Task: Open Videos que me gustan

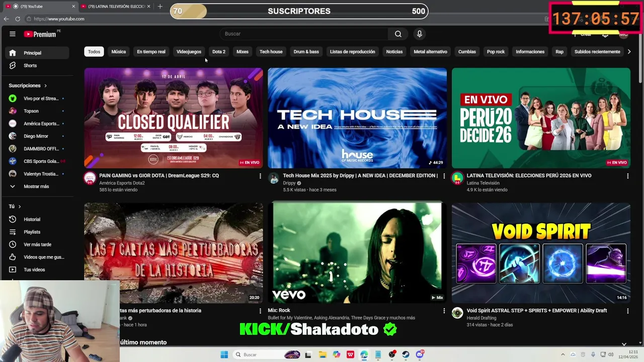Action: 37,257
